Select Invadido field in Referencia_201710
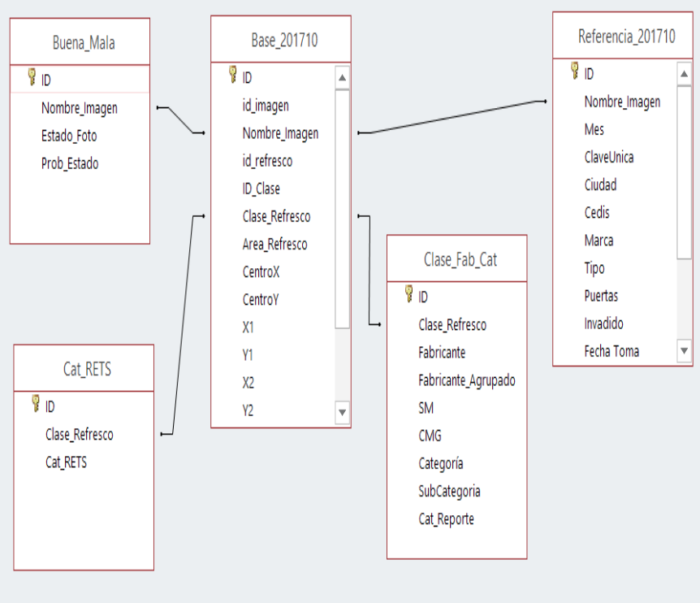700x603 pixels. tap(603, 323)
